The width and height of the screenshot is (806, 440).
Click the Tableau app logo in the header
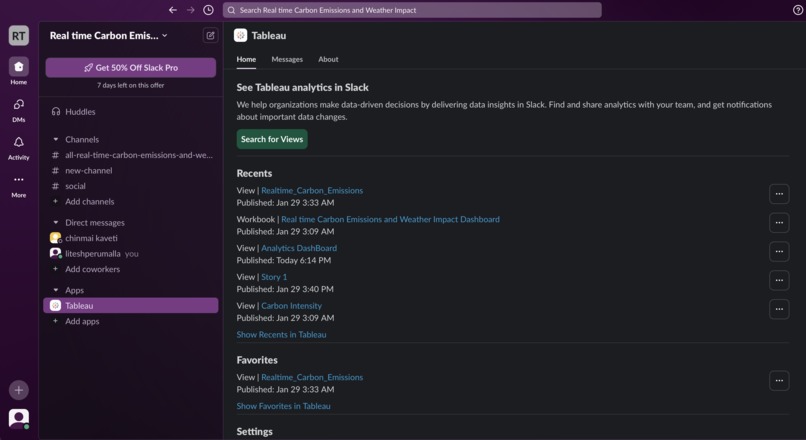[240, 35]
